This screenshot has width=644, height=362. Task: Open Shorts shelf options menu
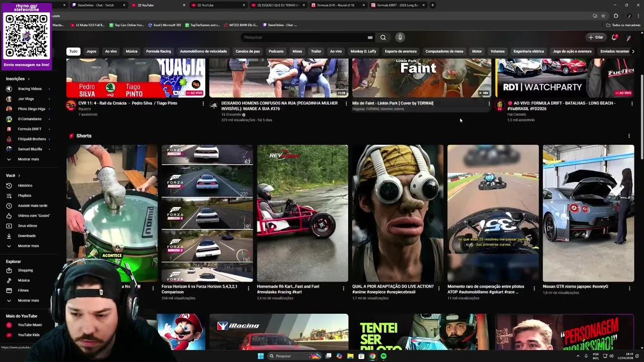[x=629, y=136]
